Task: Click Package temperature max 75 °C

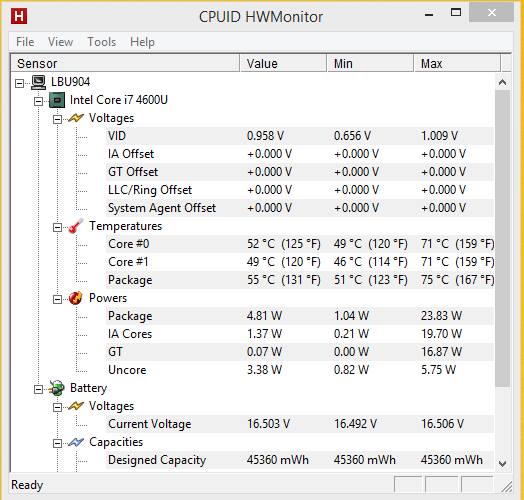Action: coord(457,280)
